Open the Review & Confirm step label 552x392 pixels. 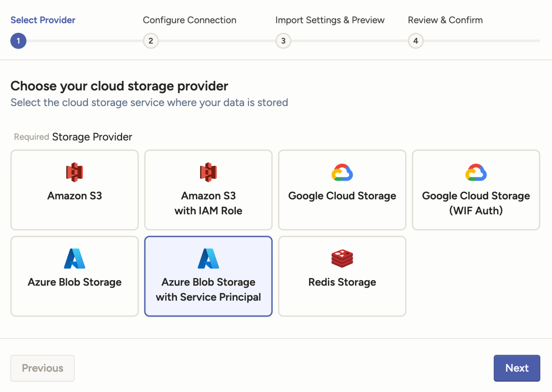pyautogui.click(x=445, y=20)
